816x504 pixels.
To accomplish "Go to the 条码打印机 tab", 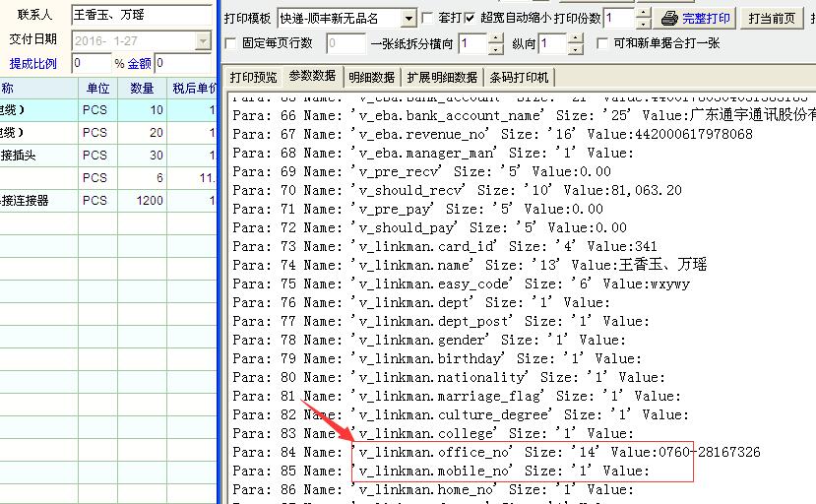I will pyautogui.click(x=520, y=77).
